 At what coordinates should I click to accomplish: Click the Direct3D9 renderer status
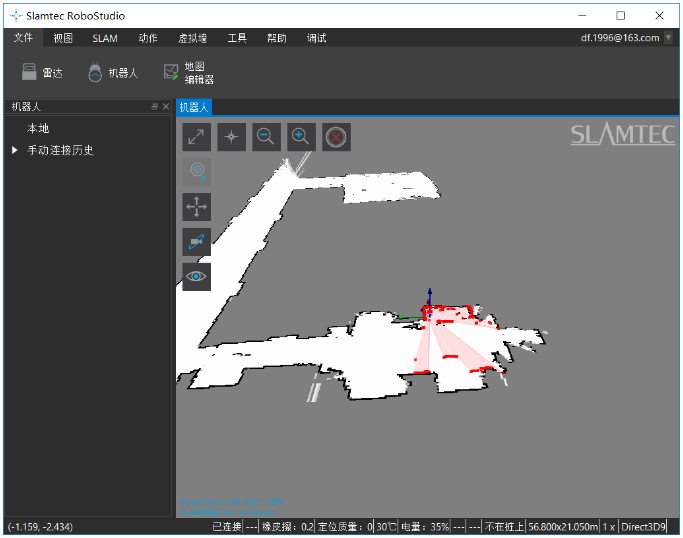[x=643, y=527]
